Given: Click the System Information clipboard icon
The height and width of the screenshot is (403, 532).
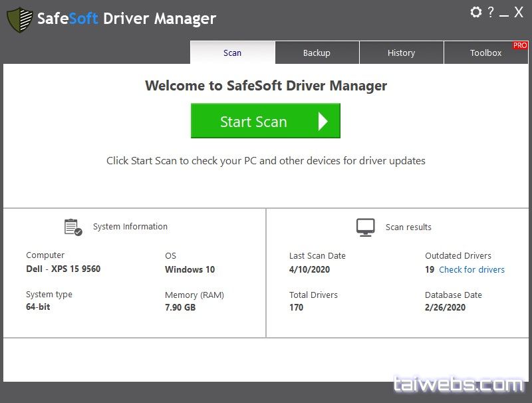Looking at the screenshot, I should [x=73, y=227].
